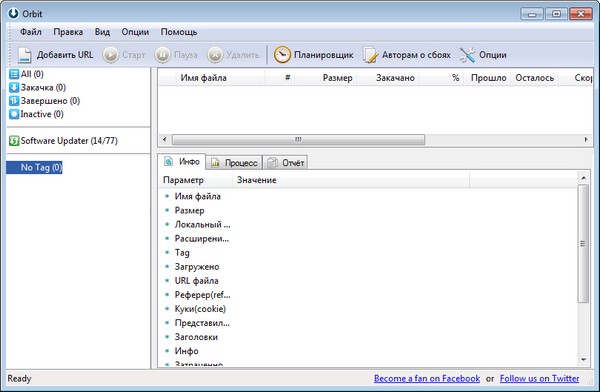
Task: Open Become a fan on Facebook link
Action: [x=427, y=379]
